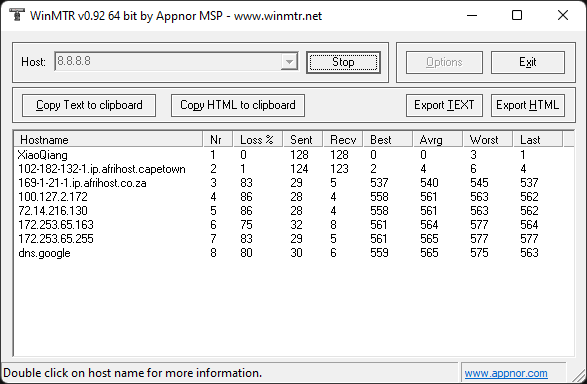This screenshot has width=587, height=384.
Task: Click the window resize grip icon
Action: 579,375
